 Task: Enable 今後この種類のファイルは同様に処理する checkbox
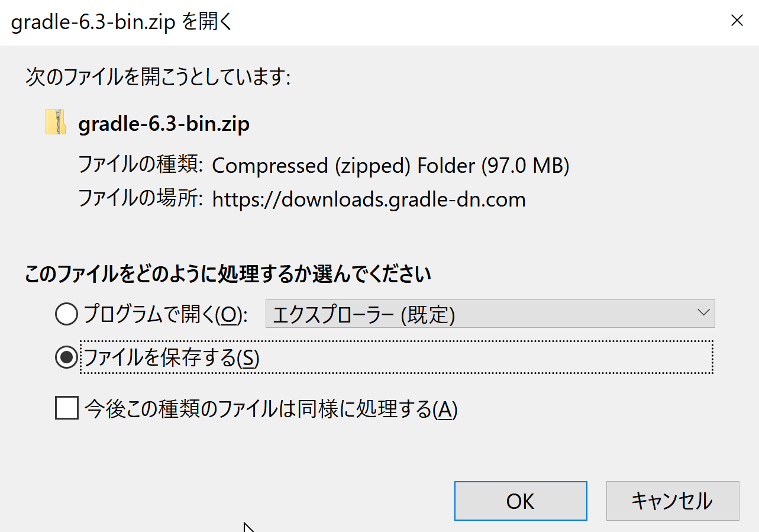67,408
